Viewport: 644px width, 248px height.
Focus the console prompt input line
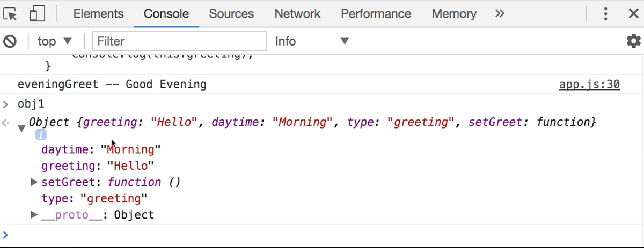(x=322, y=235)
